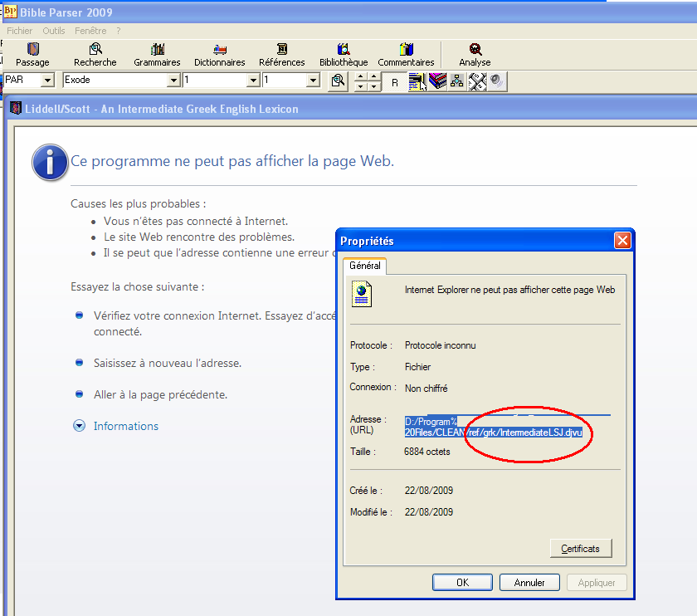Screen dimensions: 697x616
Task: Confirm with the OK button
Action: point(462,583)
